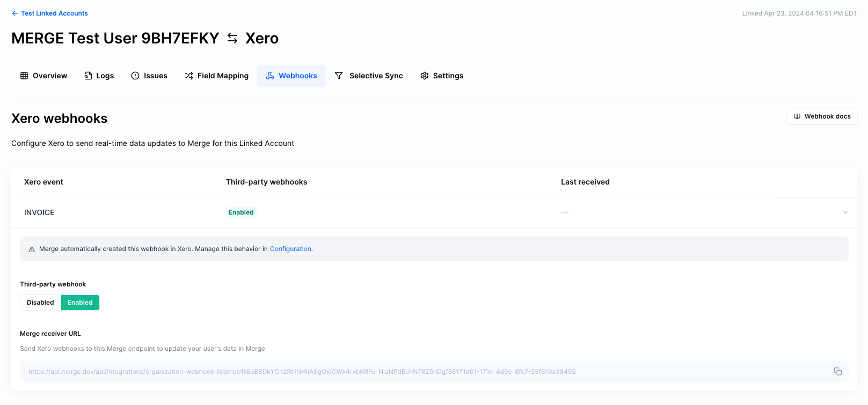This screenshot has width=868, height=405.
Task: Follow the Configuration link
Action: pos(290,249)
